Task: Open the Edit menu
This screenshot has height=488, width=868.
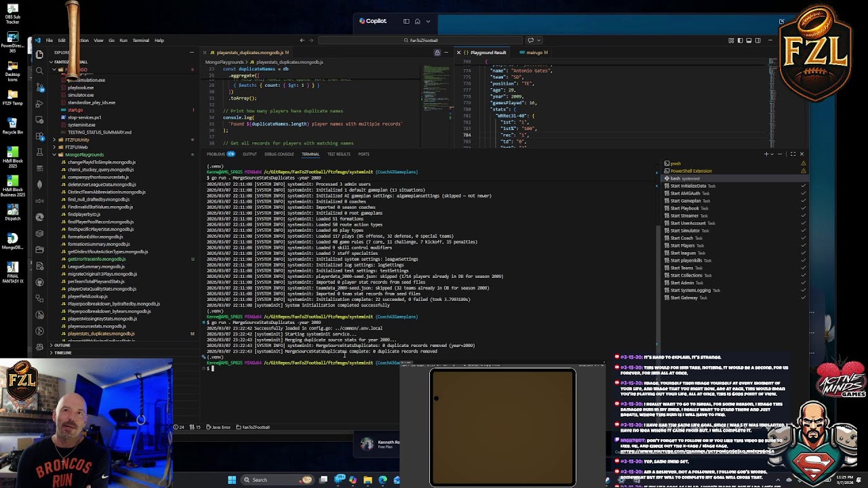Action: [62, 41]
